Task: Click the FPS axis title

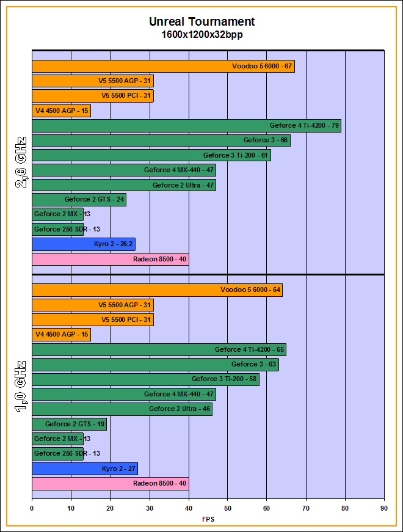Action: (208, 519)
